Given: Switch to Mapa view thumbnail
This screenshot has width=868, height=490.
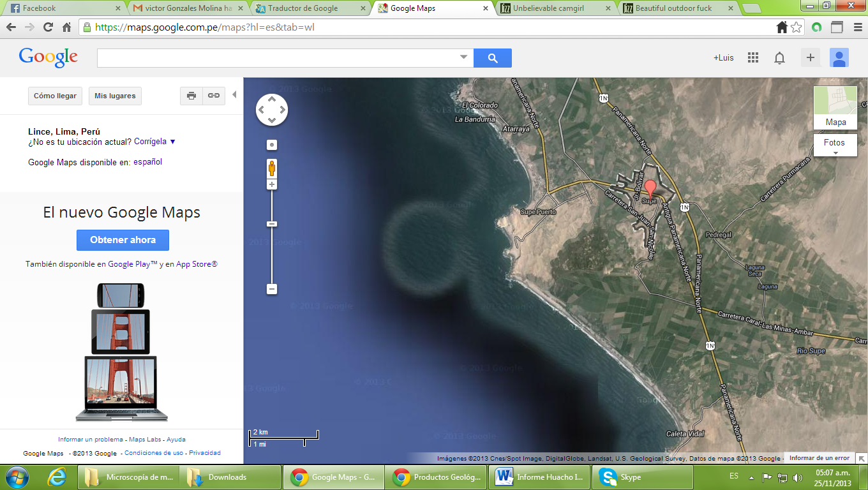Looking at the screenshot, I should (835, 108).
